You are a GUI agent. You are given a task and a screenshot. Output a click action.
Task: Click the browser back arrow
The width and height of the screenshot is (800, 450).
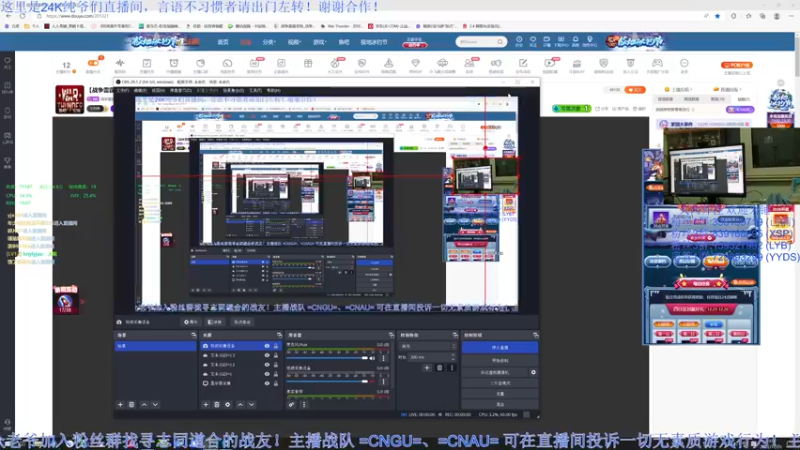pos(9,16)
